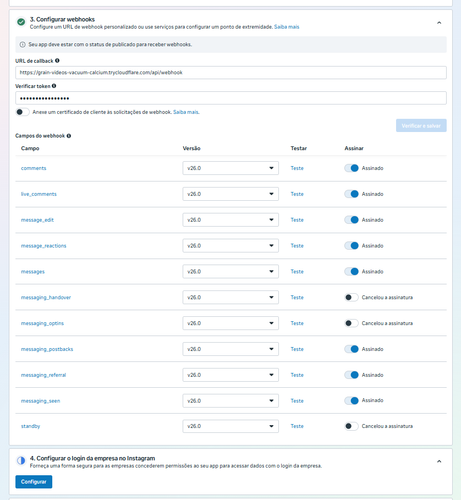Open version dropdown for messaging_optins
Screen dimensions: 461x500
coord(230,323)
